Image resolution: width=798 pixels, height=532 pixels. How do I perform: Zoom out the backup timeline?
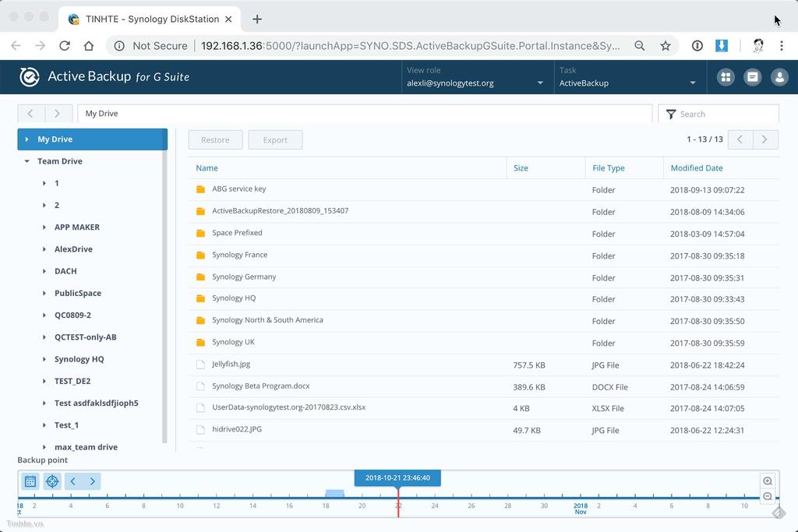point(768,496)
